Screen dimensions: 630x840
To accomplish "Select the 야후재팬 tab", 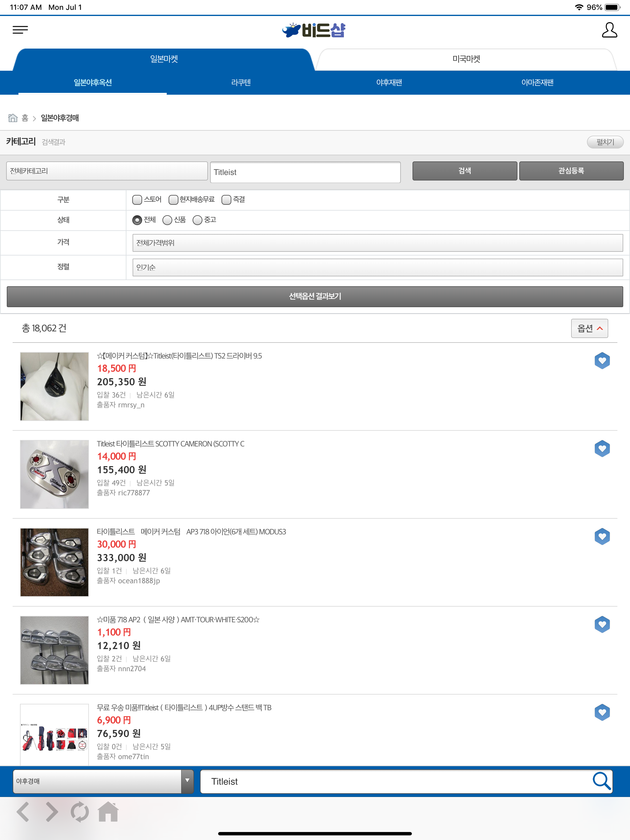I will coord(389,82).
